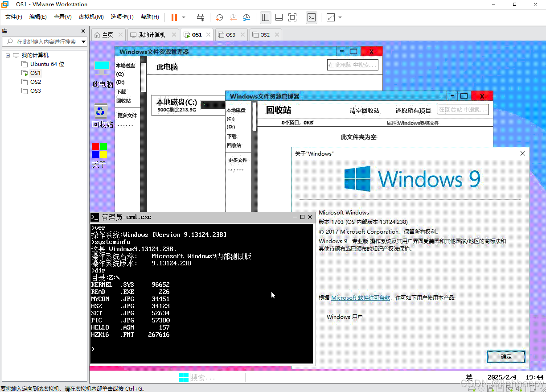The height and width of the screenshot is (392, 546).
Task: Open the 虚拟机(M) menu
Action: tap(91, 17)
